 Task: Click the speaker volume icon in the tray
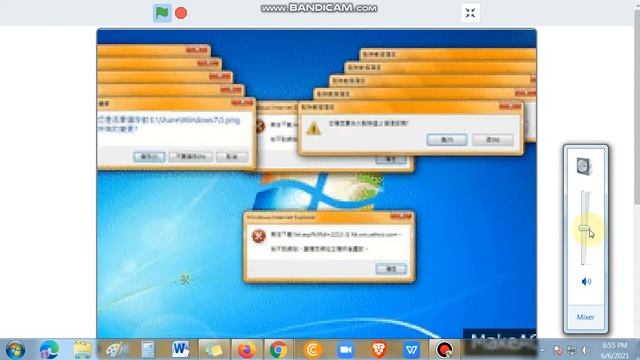click(x=586, y=350)
